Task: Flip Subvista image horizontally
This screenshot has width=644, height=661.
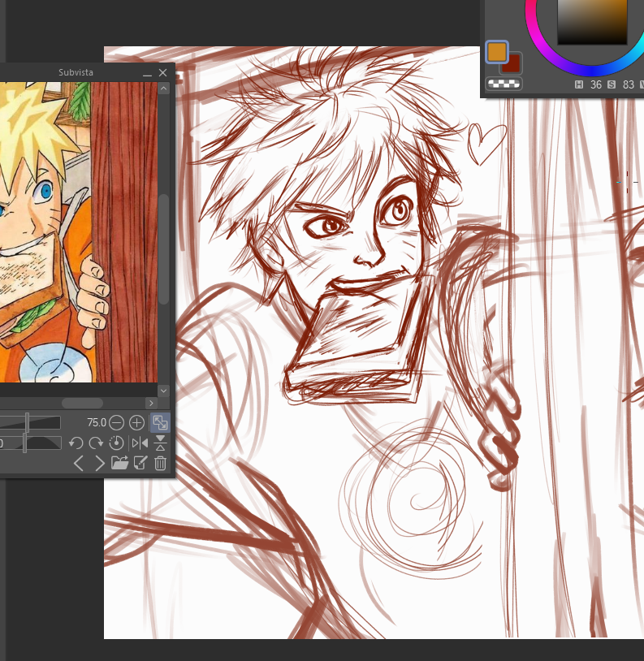Action: tap(140, 443)
